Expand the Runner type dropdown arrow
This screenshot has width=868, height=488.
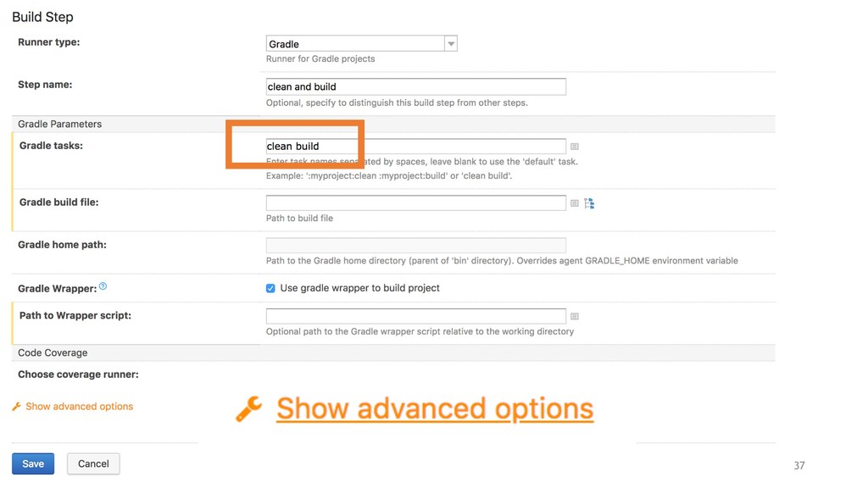(x=451, y=44)
